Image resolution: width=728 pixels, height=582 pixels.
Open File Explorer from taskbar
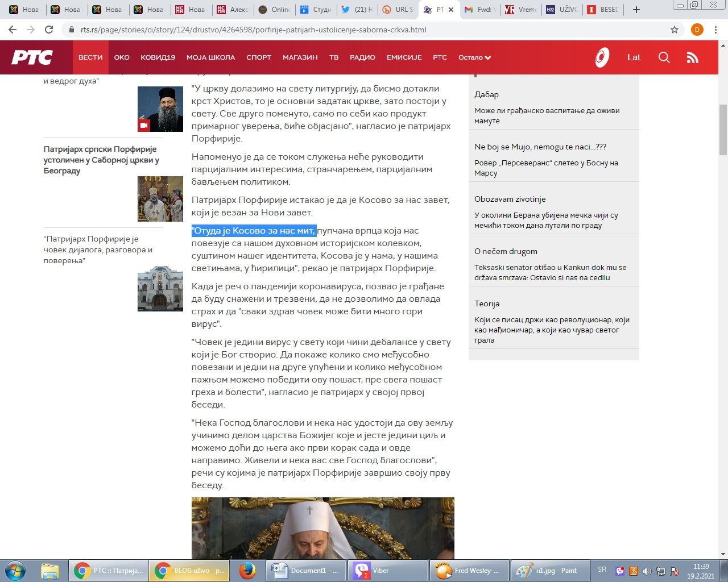(50, 571)
